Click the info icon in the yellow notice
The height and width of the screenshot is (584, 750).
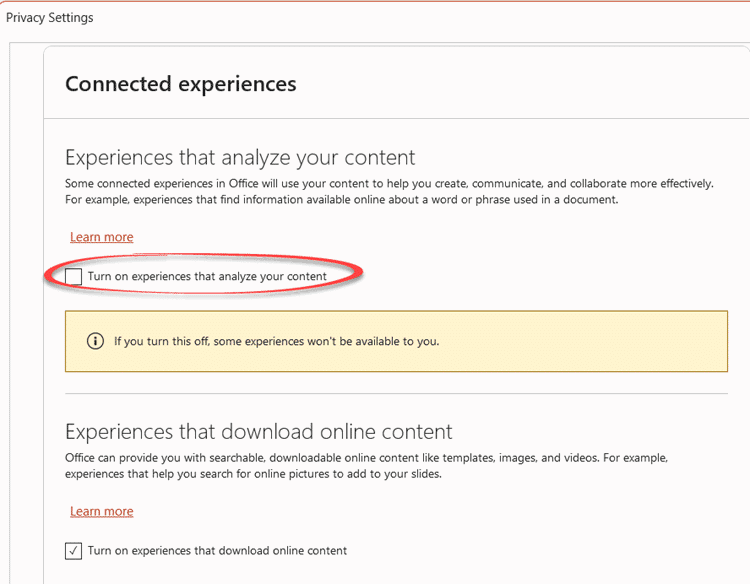[x=95, y=341]
